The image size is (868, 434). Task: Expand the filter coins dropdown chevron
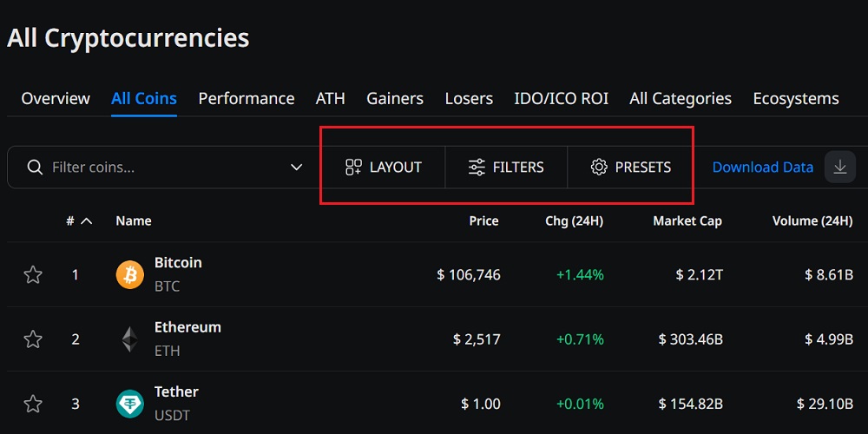point(297,168)
